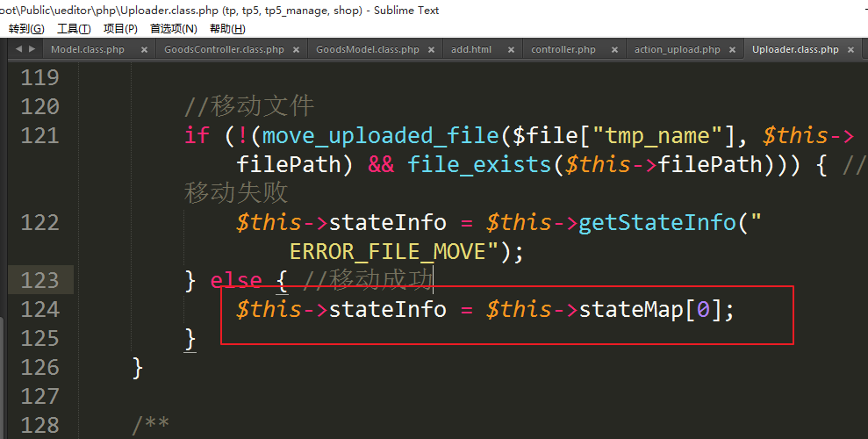
Task: Open the 帮助(H) menu
Action: [x=227, y=29]
